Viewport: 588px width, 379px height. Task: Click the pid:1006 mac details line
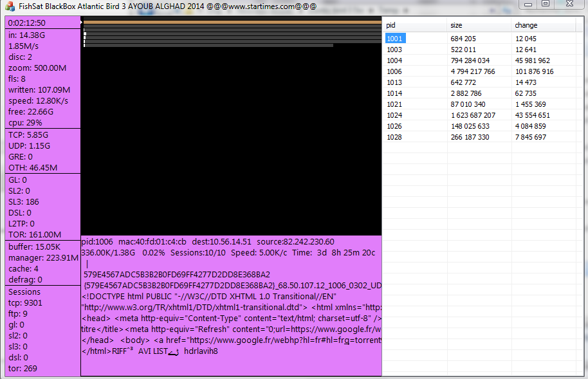[x=207, y=241]
